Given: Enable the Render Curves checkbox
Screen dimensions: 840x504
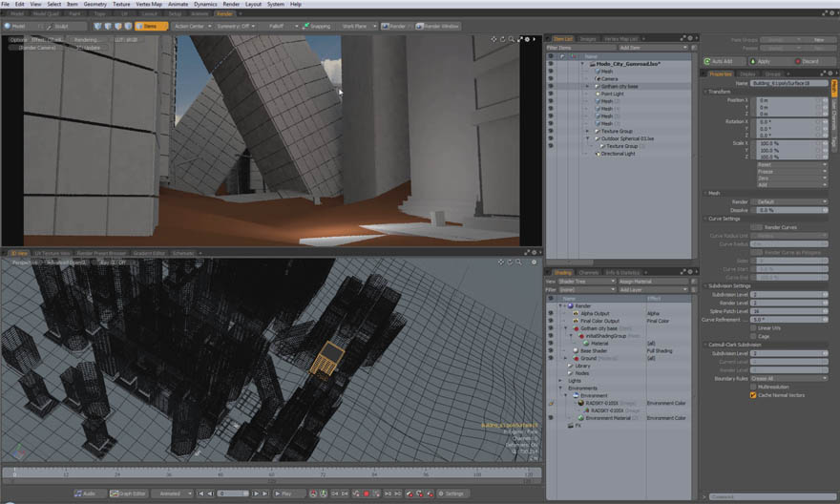Looking at the screenshot, I should [756, 227].
